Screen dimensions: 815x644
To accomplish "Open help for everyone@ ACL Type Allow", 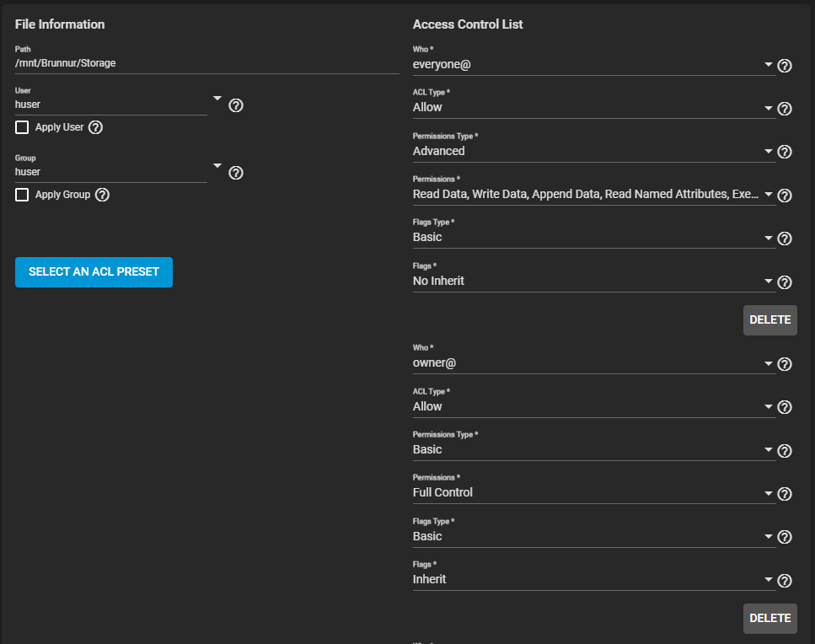I will [x=785, y=109].
